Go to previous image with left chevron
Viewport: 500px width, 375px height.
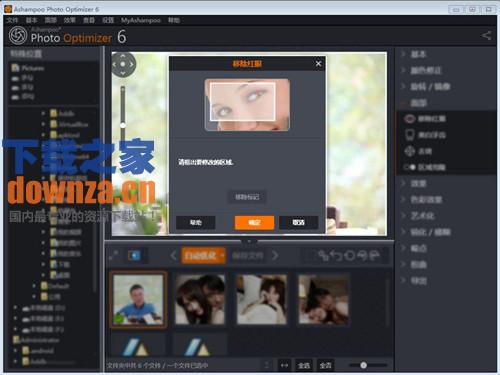[x=173, y=256]
